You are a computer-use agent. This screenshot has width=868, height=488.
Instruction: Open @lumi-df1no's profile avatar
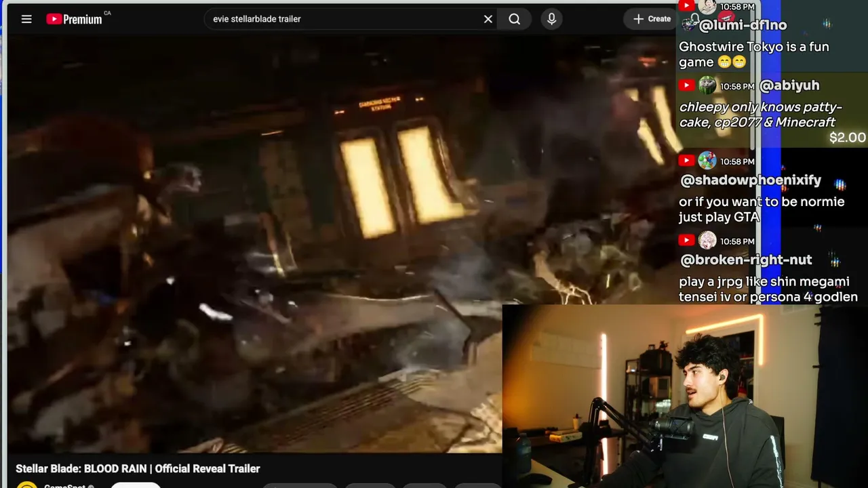[x=707, y=6]
